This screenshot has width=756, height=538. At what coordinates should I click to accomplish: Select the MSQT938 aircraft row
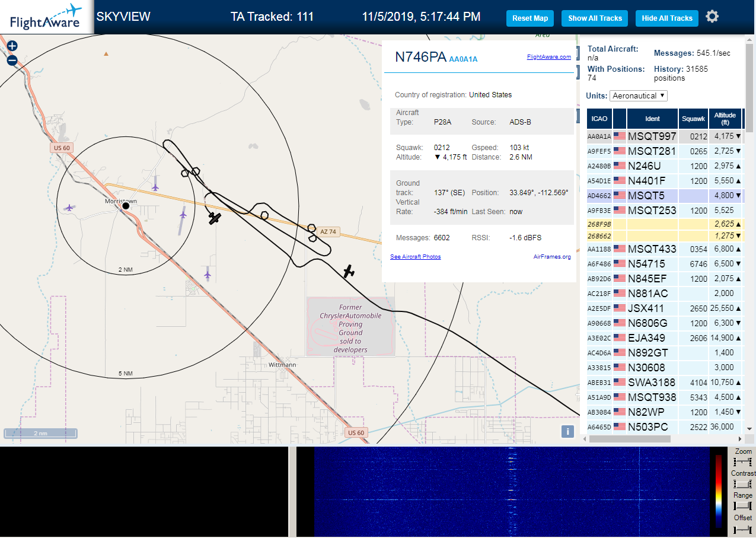click(665, 397)
